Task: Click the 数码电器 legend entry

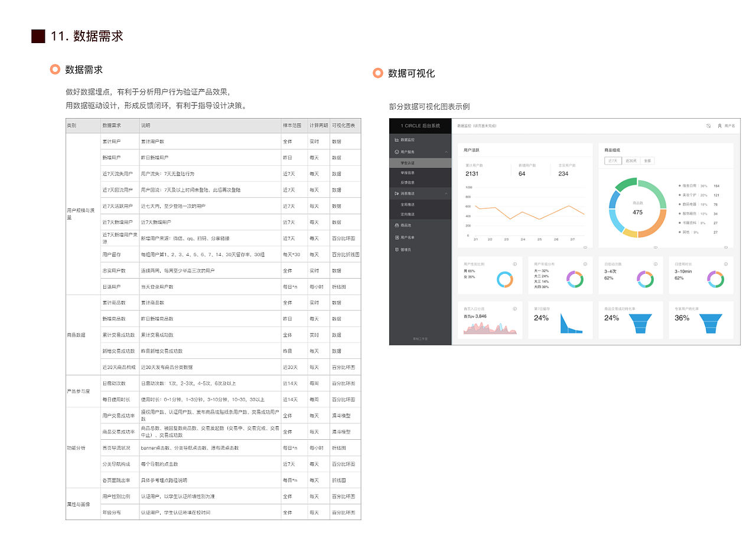Action: point(698,204)
